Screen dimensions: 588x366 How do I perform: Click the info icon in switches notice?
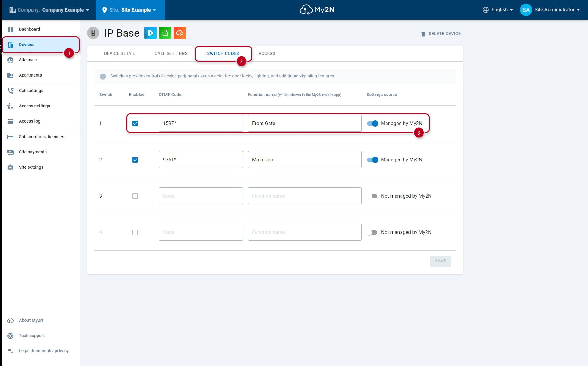click(103, 76)
